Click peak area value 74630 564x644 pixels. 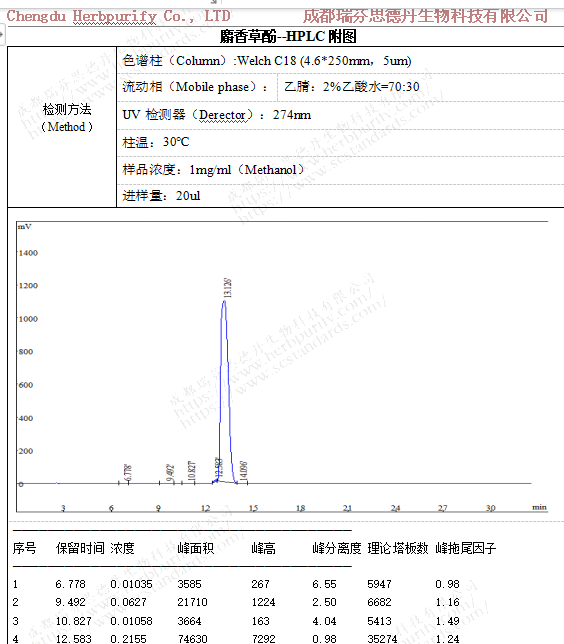click(x=192, y=639)
